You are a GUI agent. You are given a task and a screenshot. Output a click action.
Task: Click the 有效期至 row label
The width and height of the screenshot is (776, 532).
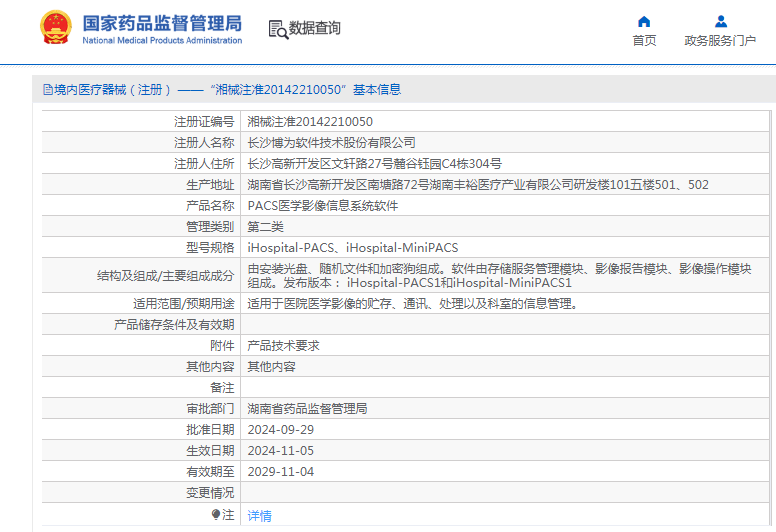pos(210,472)
